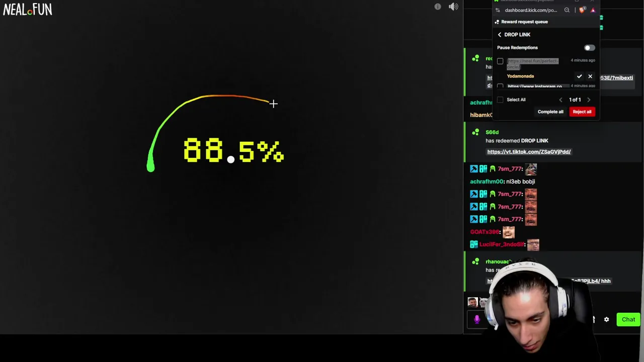The height and width of the screenshot is (362, 644).
Task: Click the GOATx306 username in chat
Action: click(x=485, y=232)
